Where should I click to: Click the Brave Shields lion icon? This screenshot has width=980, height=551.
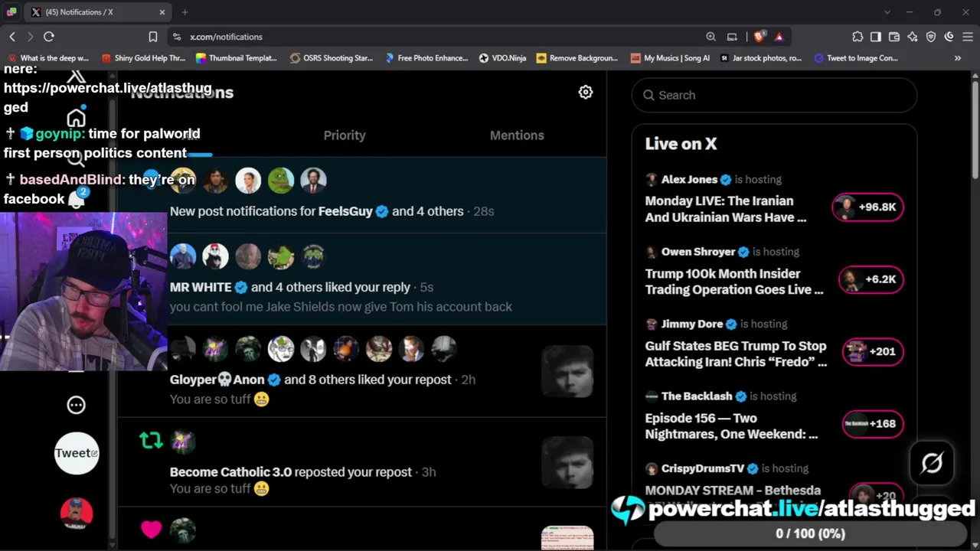759,37
